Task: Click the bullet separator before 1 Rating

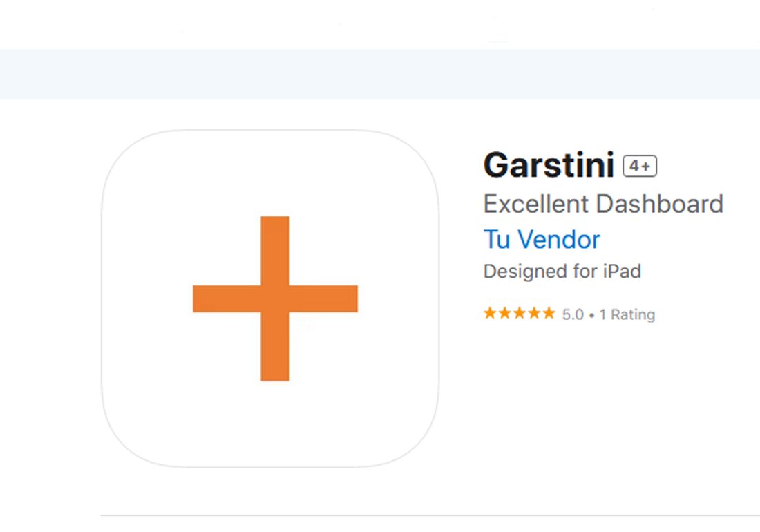Action: (591, 316)
